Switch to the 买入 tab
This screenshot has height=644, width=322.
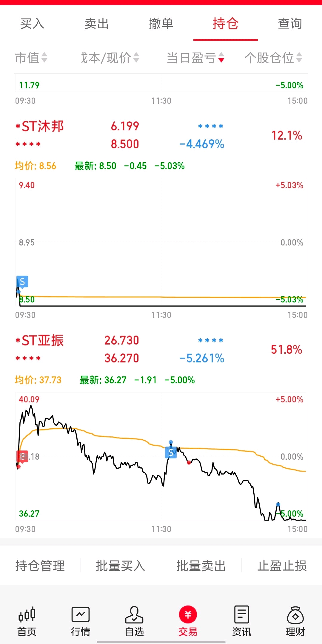point(32,24)
